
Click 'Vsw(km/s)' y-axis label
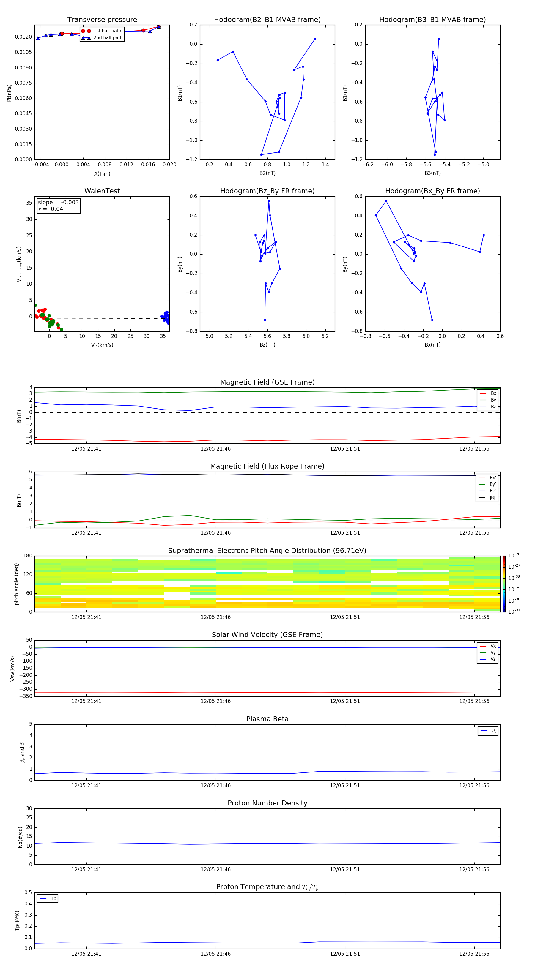pos(12,668)
